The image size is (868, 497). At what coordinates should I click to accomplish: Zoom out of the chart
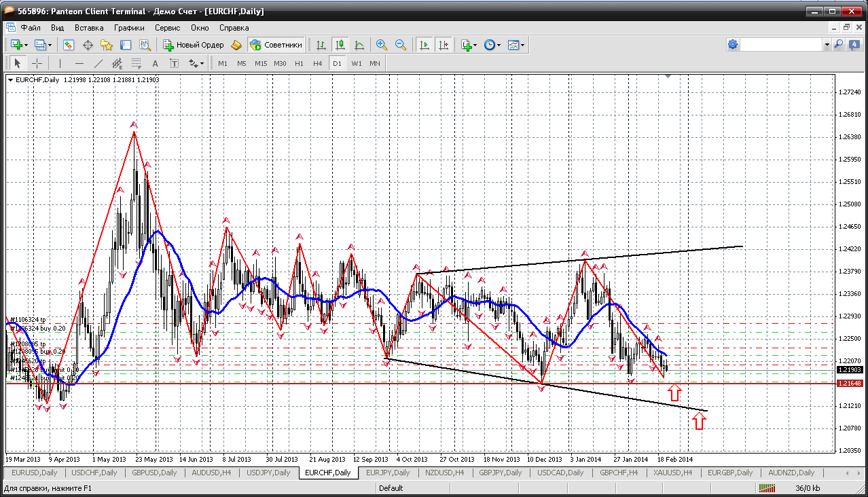[401, 45]
